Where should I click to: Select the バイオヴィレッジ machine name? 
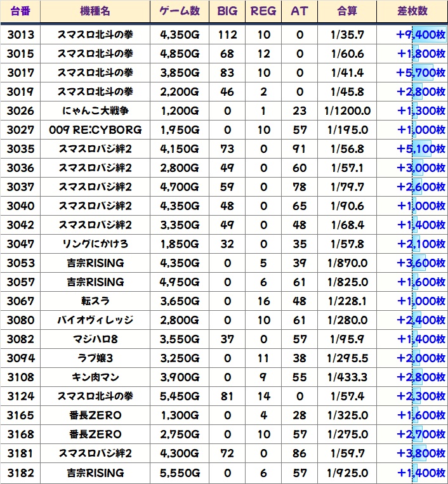(95, 320)
